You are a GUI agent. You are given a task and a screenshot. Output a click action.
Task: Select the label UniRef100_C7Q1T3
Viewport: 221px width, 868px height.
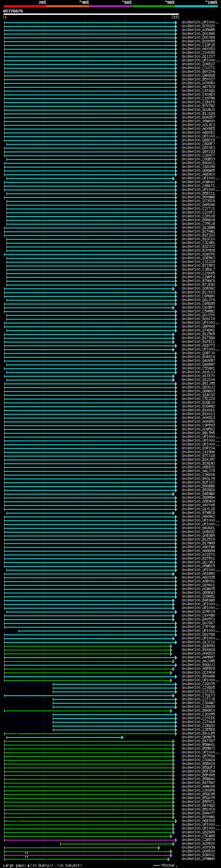(x=198, y=695)
